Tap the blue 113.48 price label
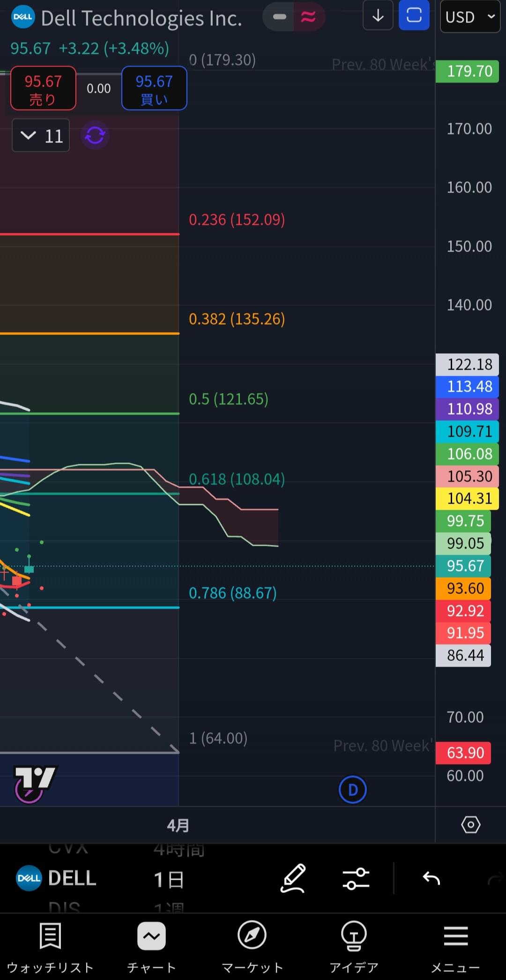 point(467,386)
